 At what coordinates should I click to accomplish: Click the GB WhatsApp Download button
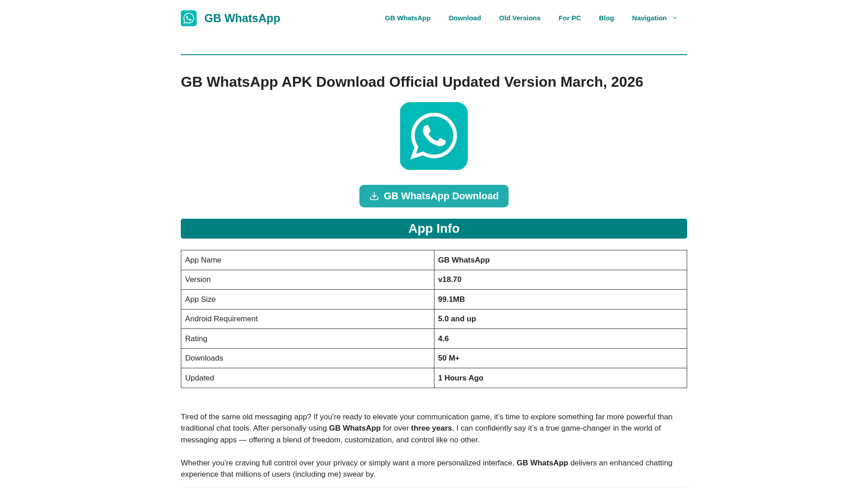434,196
